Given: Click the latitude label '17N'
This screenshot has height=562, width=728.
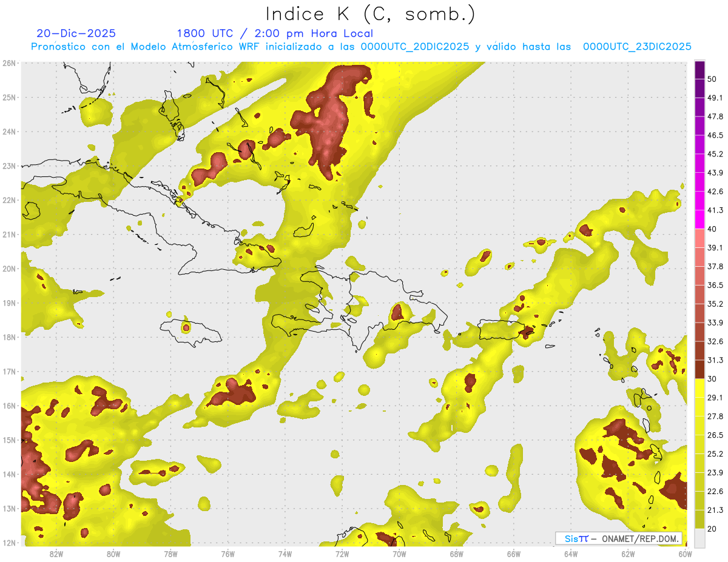Looking at the screenshot, I should (8, 372).
